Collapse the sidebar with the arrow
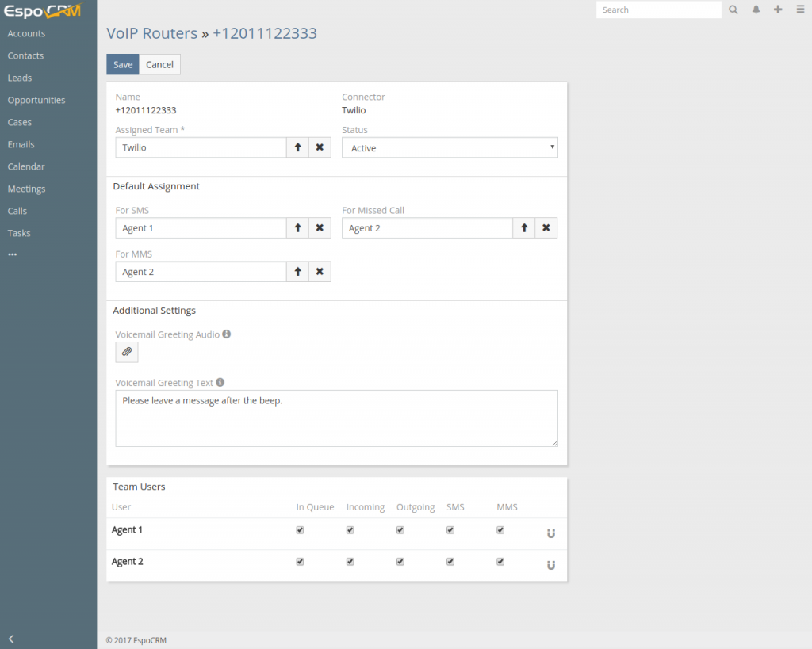Image resolution: width=812 pixels, height=649 pixels. pyautogui.click(x=11, y=639)
